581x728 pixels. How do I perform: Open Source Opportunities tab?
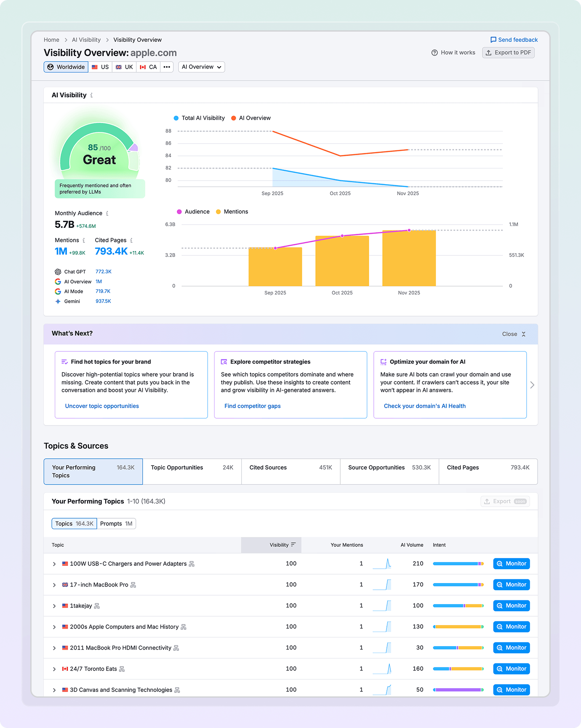coord(389,471)
